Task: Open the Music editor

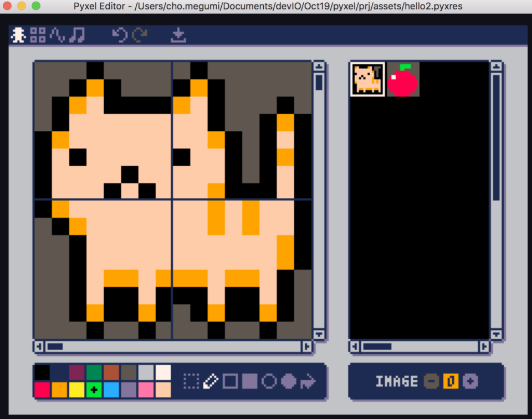Action: click(x=78, y=35)
